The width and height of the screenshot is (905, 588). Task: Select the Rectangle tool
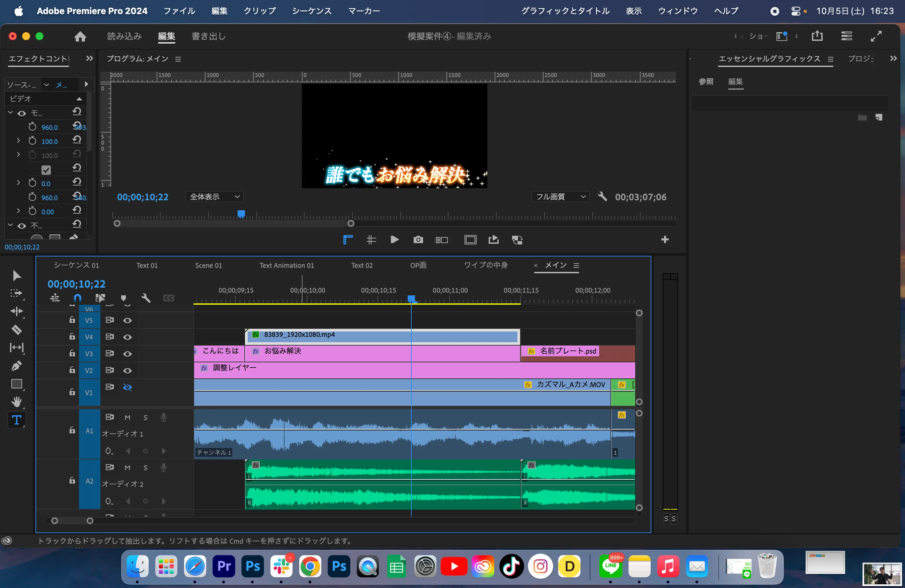pos(16,384)
